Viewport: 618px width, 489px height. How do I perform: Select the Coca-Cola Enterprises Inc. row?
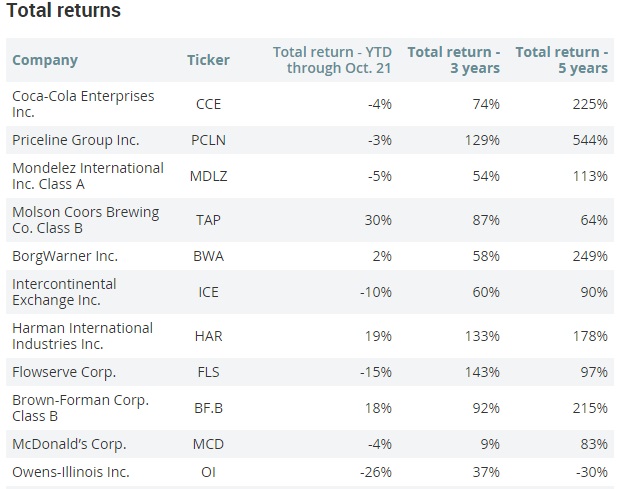[x=82, y=104]
